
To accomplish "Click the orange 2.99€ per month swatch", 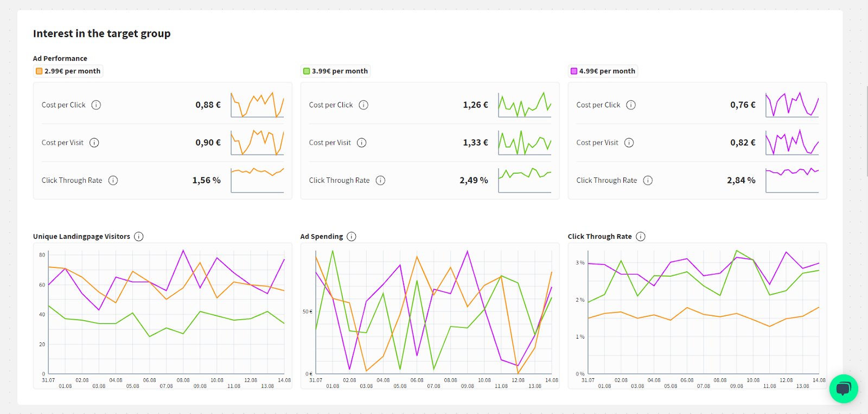I will [x=39, y=71].
